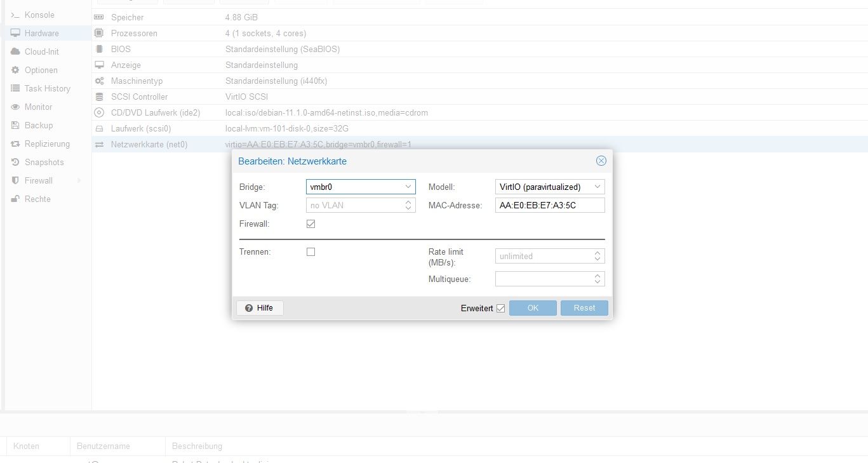The image size is (868, 463).
Task: Click the Hilfe button
Action: [260, 308]
